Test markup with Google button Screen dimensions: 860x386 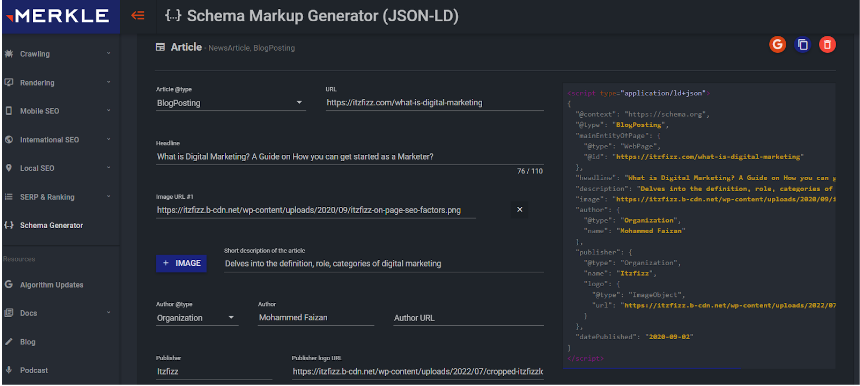coord(777,44)
